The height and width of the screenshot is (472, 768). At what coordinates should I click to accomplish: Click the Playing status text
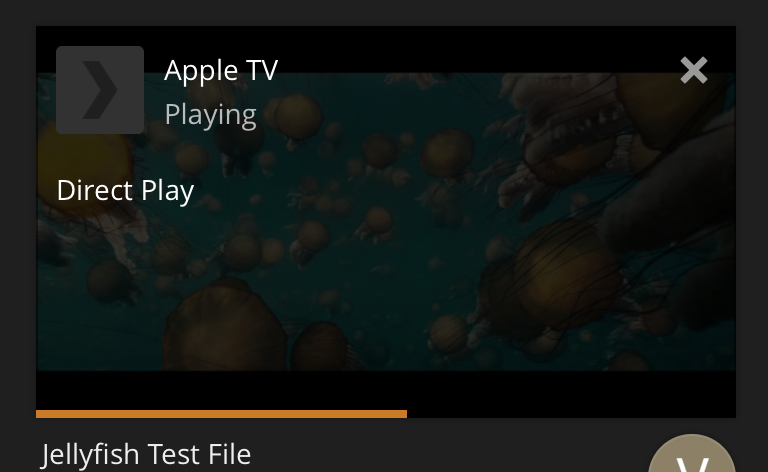pyautogui.click(x=210, y=115)
